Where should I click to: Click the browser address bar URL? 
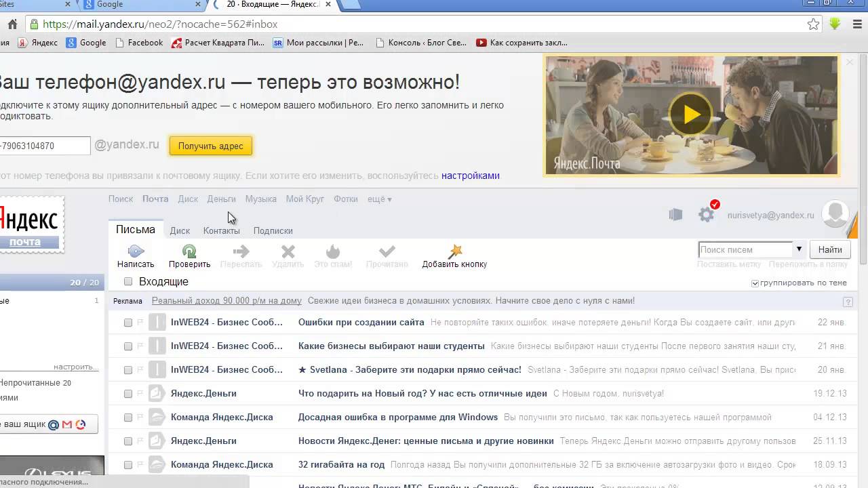(160, 24)
